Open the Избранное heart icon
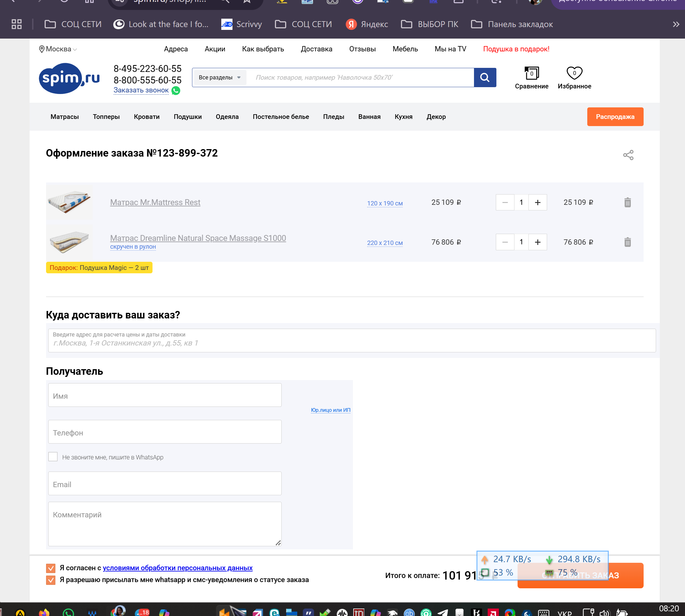Image resolution: width=685 pixels, height=616 pixels. point(574,73)
